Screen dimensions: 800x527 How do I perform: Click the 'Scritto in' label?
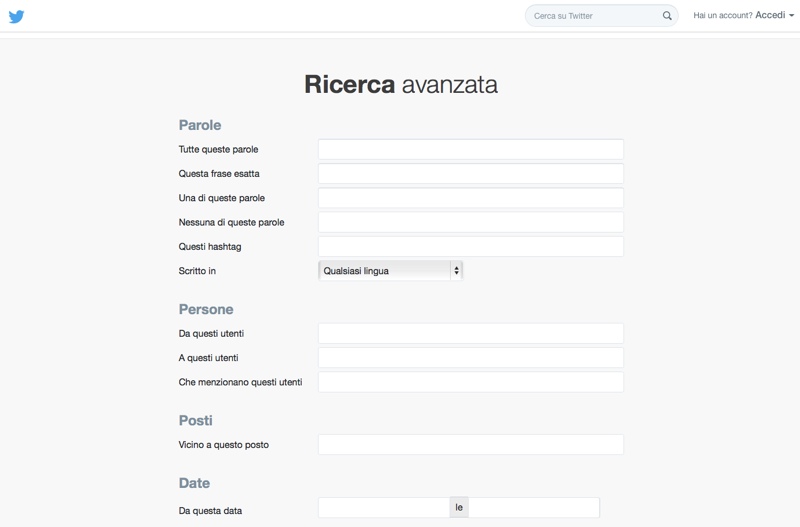[197, 271]
